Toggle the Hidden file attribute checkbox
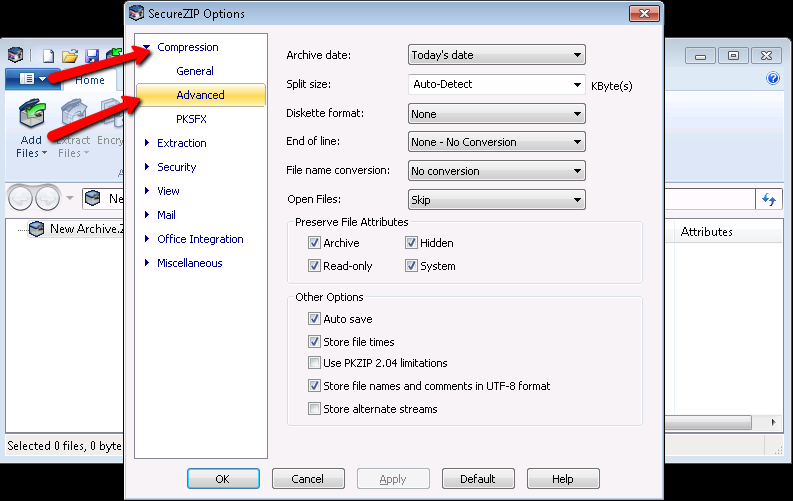This screenshot has height=501, width=793. point(411,243)
